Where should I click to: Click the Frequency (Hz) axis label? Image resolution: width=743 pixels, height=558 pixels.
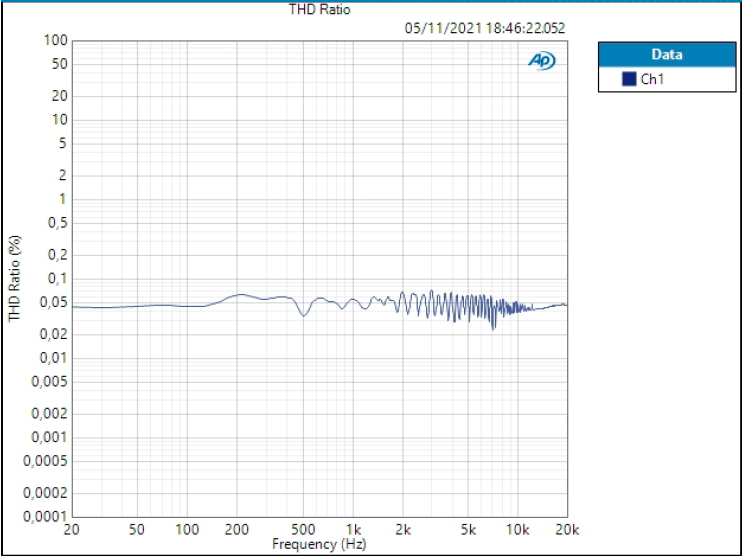click(x=319, y=544)
